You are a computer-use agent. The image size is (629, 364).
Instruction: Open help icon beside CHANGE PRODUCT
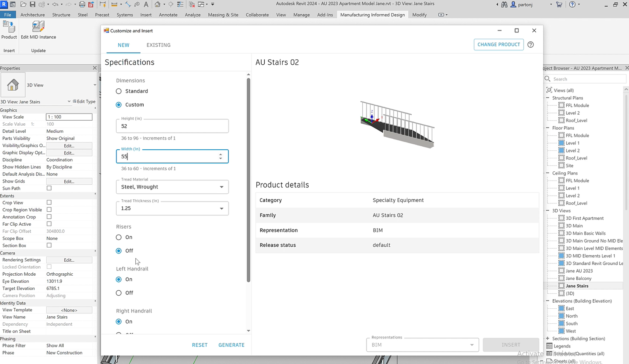pyautogui.click(x=530, y=44)
